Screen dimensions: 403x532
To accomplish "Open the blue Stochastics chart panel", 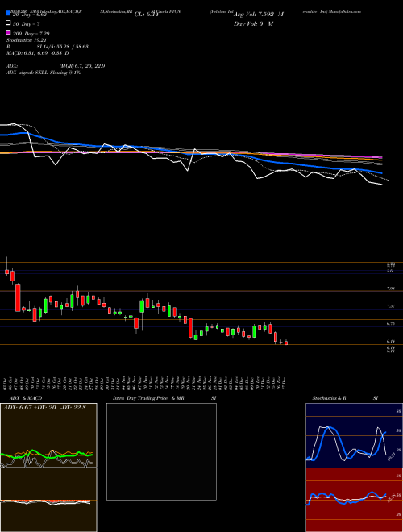I will (354, 435).
